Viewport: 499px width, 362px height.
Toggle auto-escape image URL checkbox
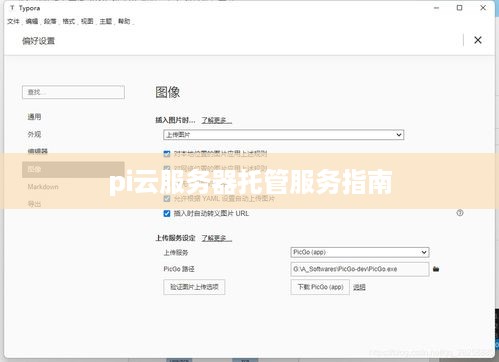click(x=167, y=213)
